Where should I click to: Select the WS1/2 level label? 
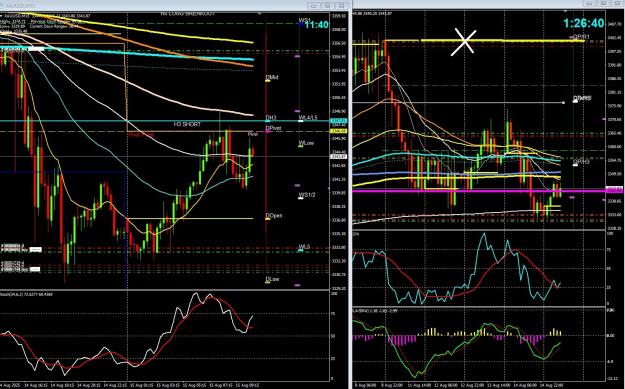pyautogui.click(x=307, y=194)
